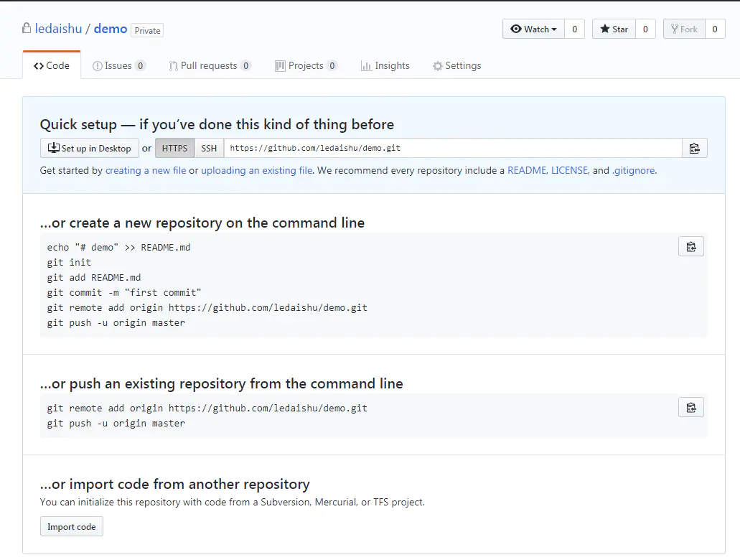The height and width of the screenshot is (560, 740).
Task: Open the Watch dropdown
Action: point(533,29)
